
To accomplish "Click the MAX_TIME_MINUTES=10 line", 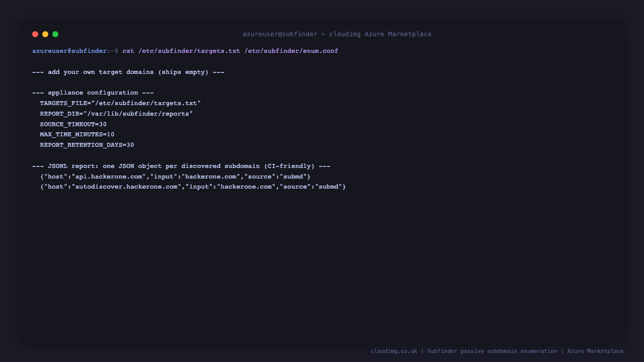I will pyautogui.click(x=77, y=135).
